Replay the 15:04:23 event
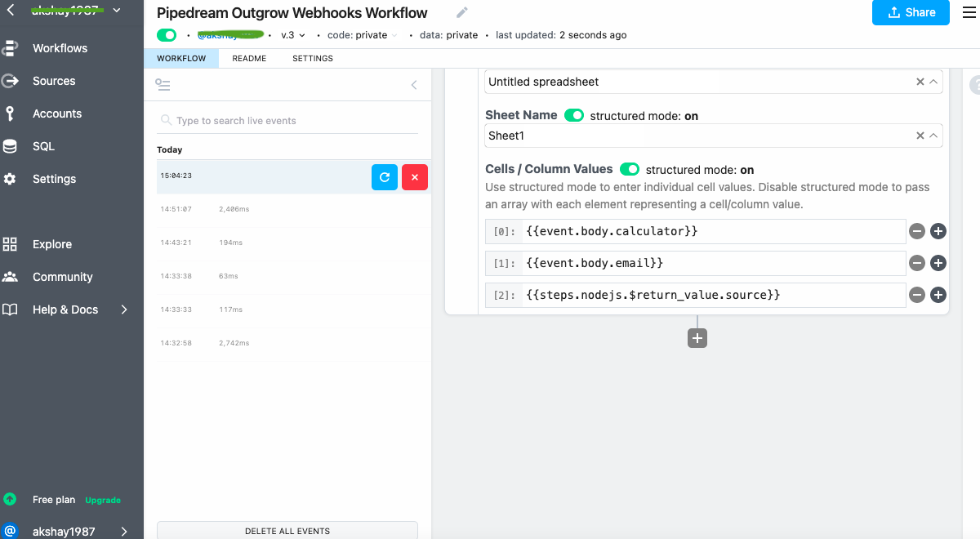980x539 pixels. (x=385, y=177)
